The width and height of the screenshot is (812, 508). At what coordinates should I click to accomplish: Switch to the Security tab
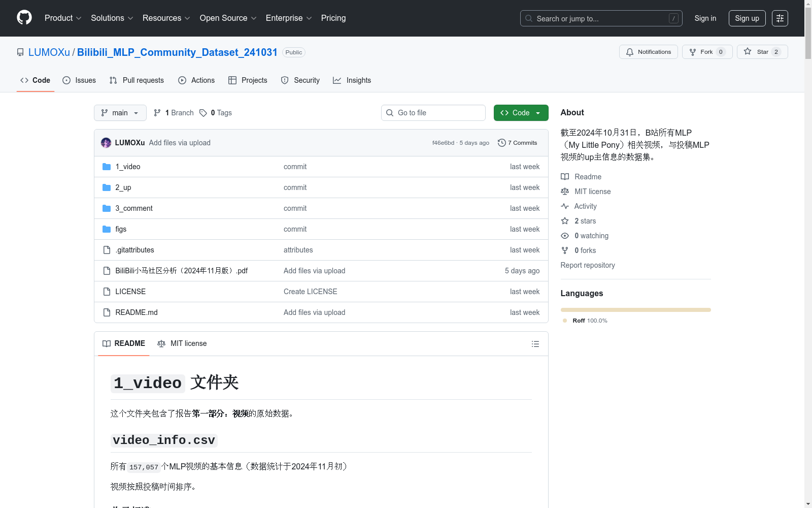(x=300, y=80)
